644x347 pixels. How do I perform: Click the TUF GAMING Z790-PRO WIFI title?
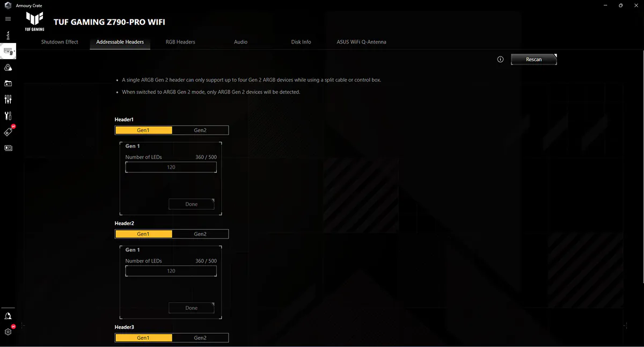tap(109, 23)
